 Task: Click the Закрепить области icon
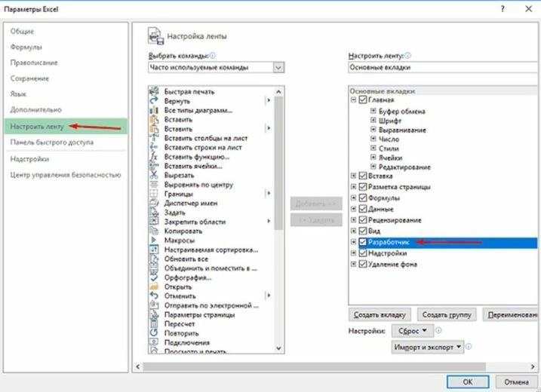click(154, 222)
